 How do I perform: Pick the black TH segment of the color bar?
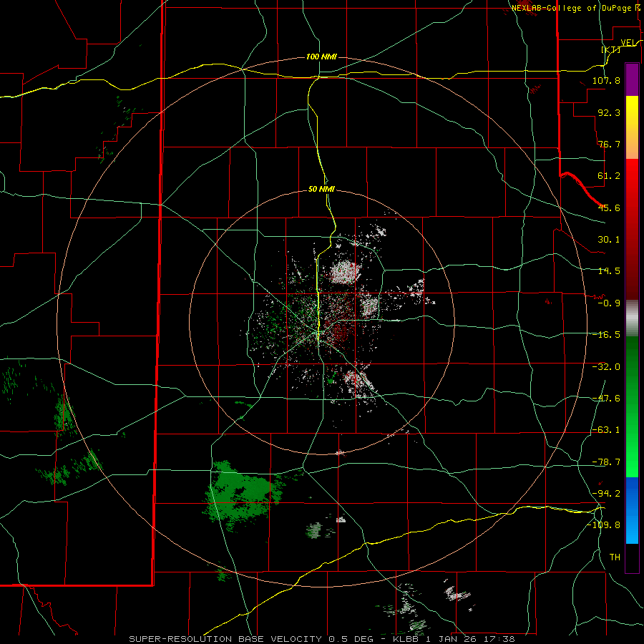(x=632, y=558)
